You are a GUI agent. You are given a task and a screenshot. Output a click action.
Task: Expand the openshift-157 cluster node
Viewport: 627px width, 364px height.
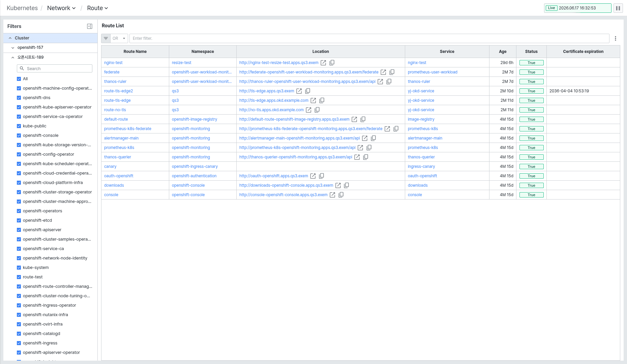point(13,48)
